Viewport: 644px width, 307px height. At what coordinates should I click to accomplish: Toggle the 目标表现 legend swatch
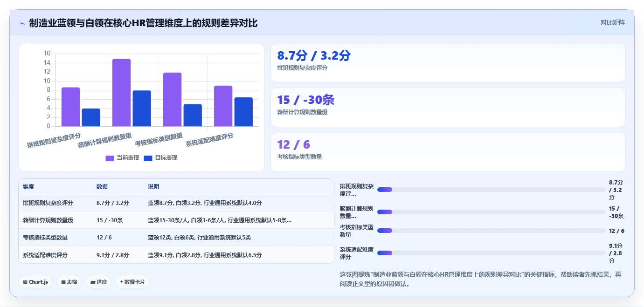pyautogui.click(x=148, y=158)
